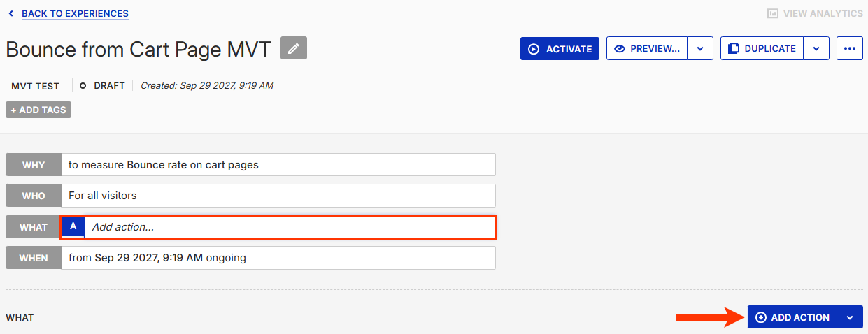868x334 pixels.
Task: Open the WHO audience row
Action: [278, 196]
